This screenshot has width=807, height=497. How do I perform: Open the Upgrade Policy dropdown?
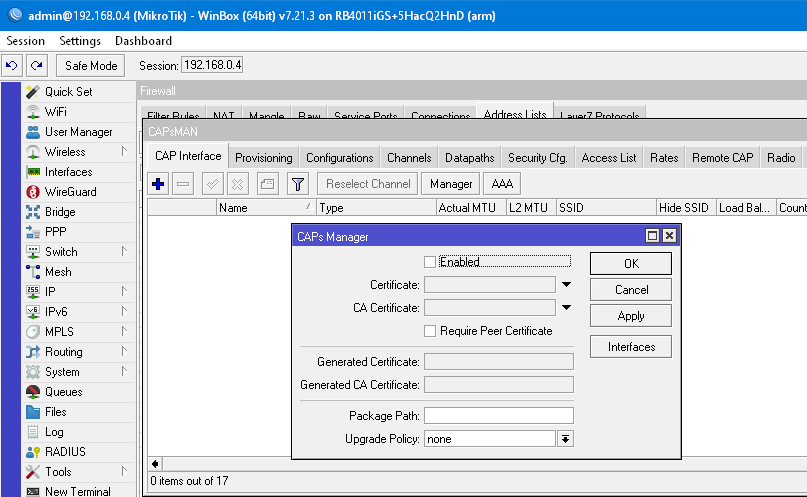click(565, 439)
